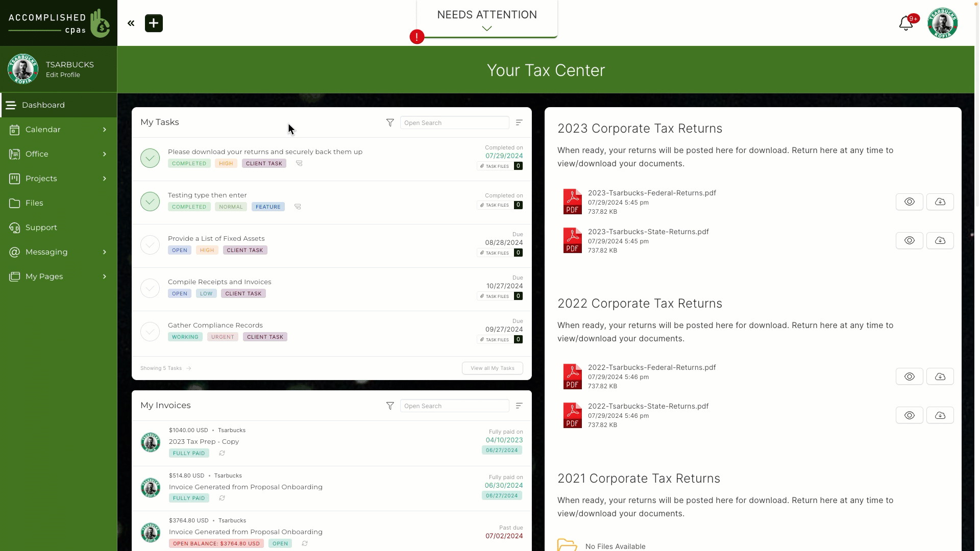Toggle the completed checkmark for Testing type task
Image resolution: width=980 pixels, height=551 pixels.
point(151,201)
